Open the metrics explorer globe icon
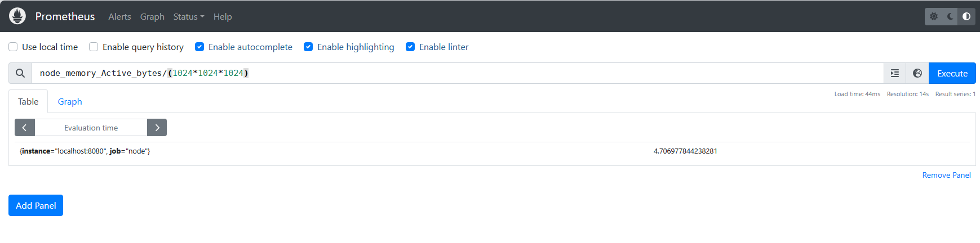 [x=917, y=73]
